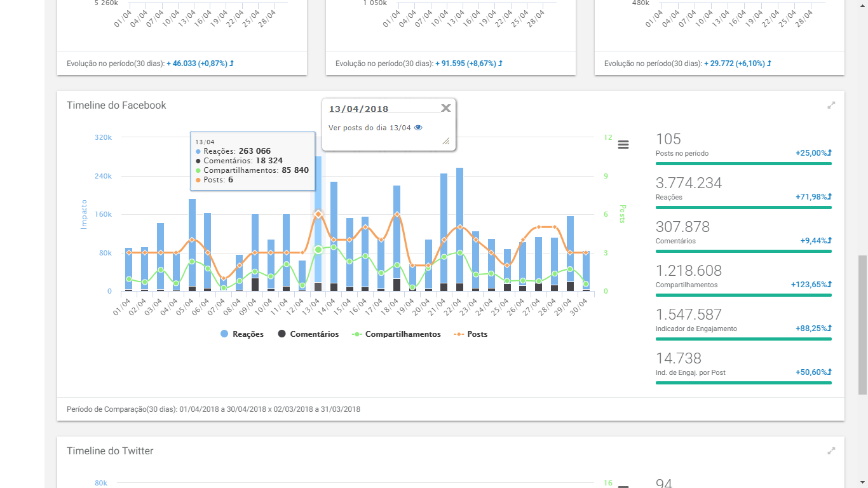Click the Posts data point on 18/04
Viewport: 868px width, 488px height.
(x=397, y=214)
